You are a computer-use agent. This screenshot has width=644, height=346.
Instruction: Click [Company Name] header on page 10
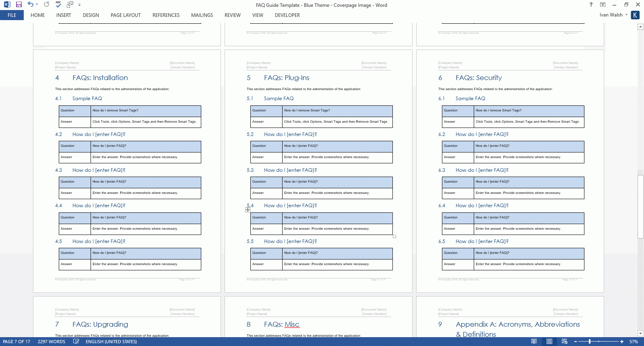click(x=67, y=63)
